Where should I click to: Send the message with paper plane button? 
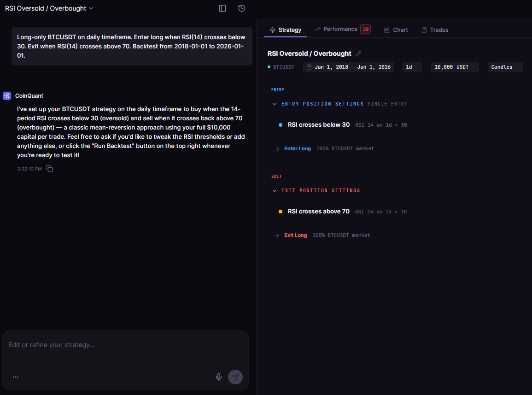pos(235,377)
